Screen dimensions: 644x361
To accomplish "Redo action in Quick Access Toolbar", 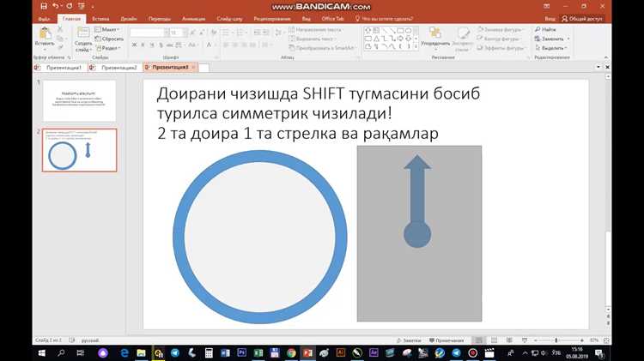I will (69, 6).
